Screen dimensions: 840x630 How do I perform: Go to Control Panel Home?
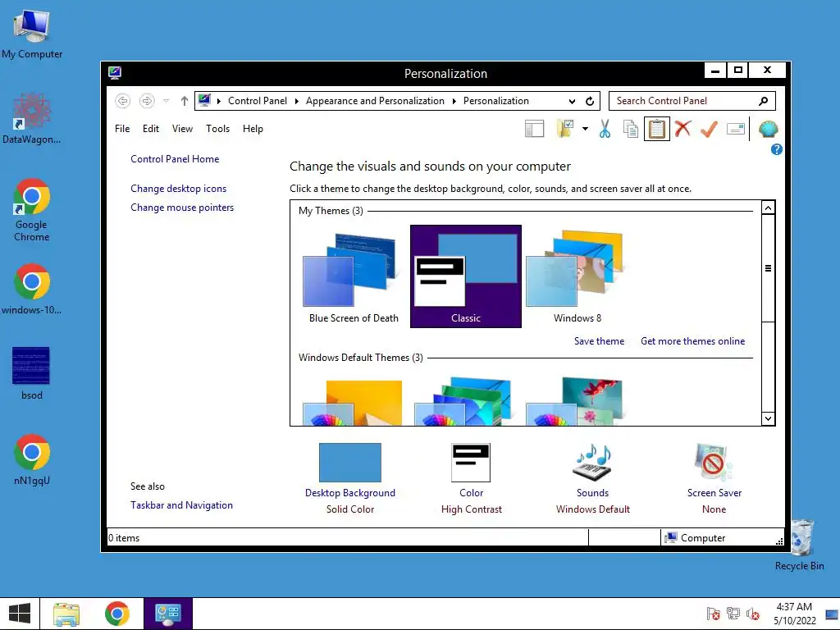click(x=175, y=159)
